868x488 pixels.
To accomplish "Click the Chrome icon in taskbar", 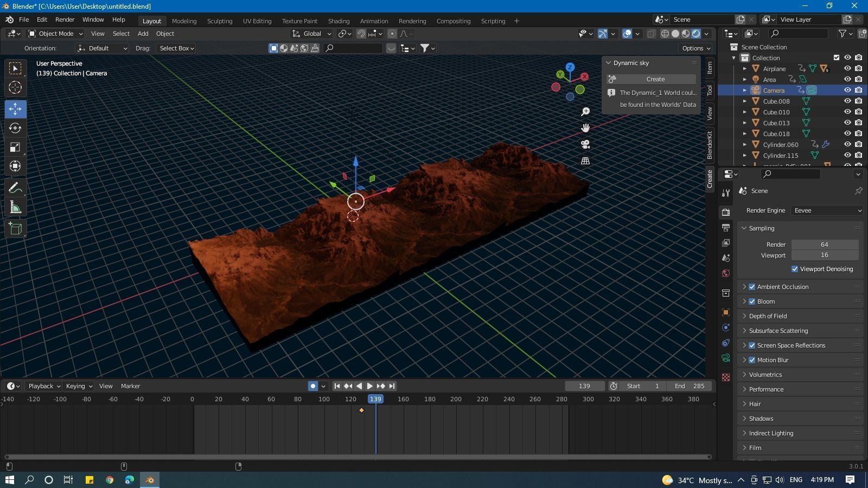I will coord(110,480).
